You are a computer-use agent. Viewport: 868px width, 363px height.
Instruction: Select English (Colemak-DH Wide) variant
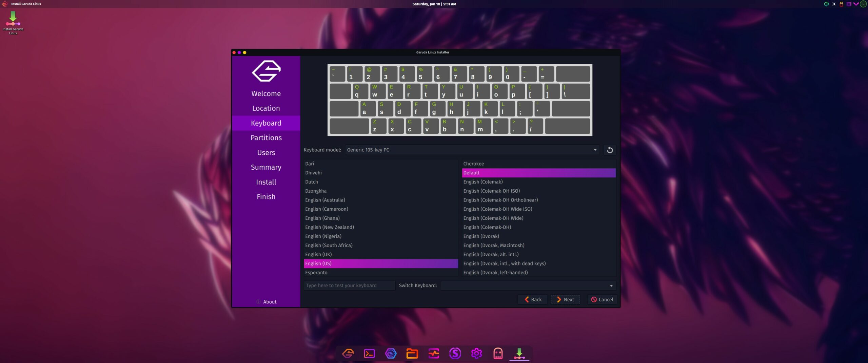coord(539,218)
